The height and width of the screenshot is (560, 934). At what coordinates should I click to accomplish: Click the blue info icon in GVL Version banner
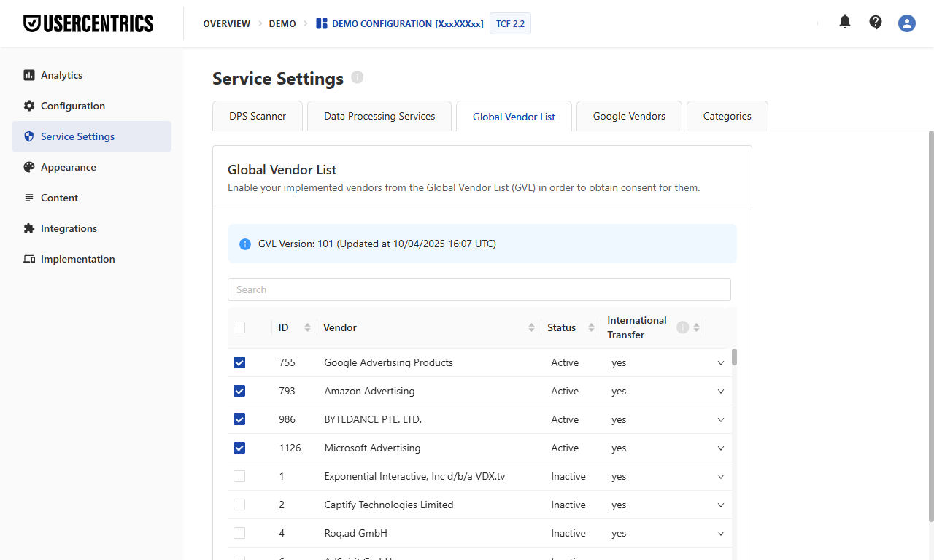point(245,244)
